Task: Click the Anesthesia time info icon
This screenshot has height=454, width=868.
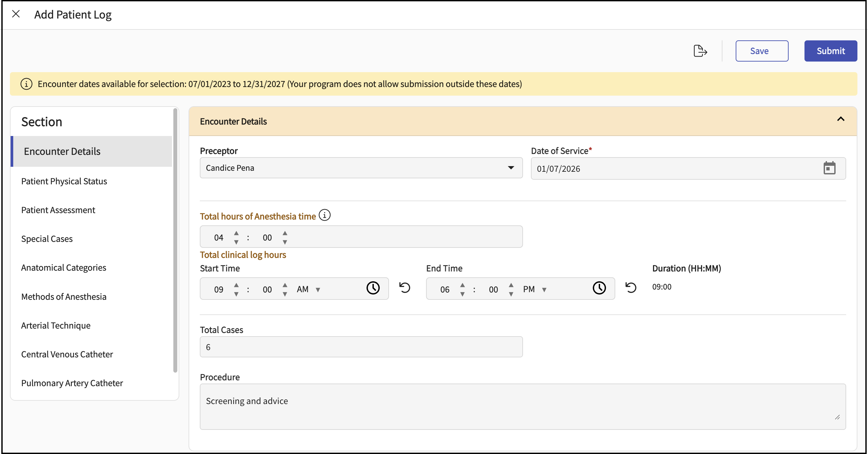Action: [x=325, y=215]
